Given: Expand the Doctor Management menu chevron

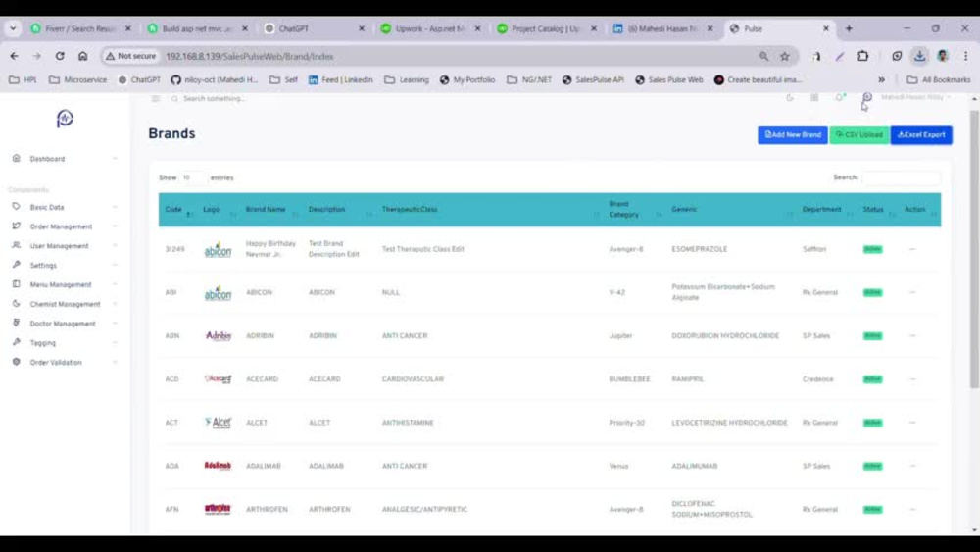Looking at the screenshot, I should coord(115,324).
